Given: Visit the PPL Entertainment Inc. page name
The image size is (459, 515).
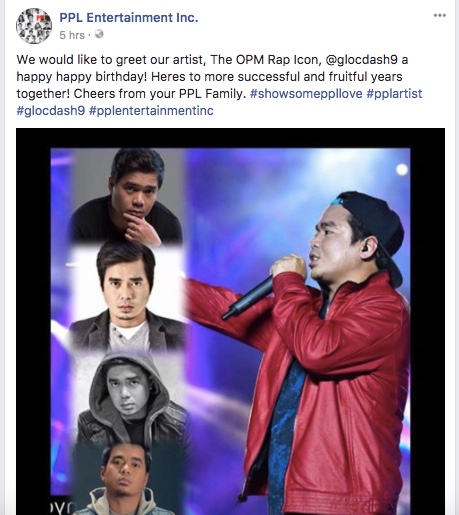Looking at the screenshot, I should pos(129,17).
